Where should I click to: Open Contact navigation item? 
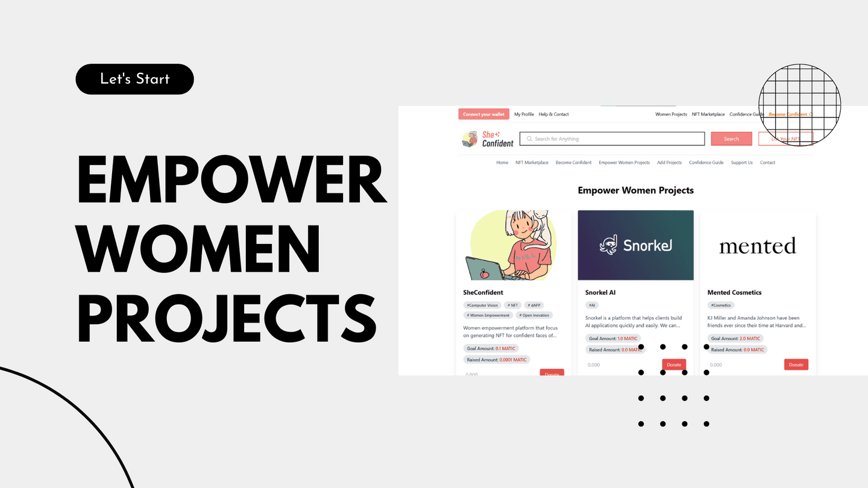767,163
